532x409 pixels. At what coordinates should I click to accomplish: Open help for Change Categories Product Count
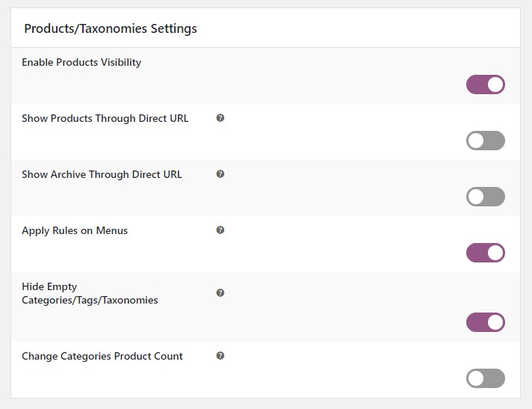click(220, 355)
